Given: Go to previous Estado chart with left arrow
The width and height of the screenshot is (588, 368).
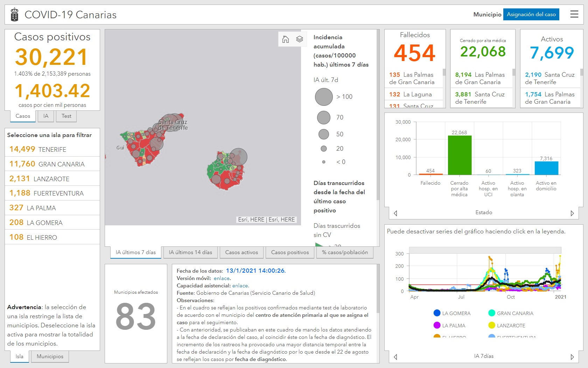Looking at the screenshot, I should [x=395, y=213].
